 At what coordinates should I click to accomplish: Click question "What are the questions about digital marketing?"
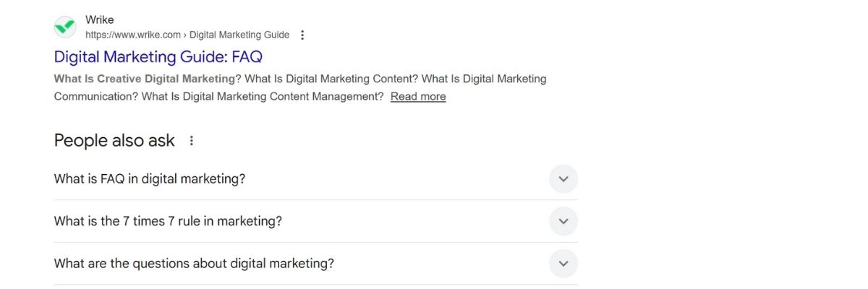pyautogui.click(x=194, y=264)
